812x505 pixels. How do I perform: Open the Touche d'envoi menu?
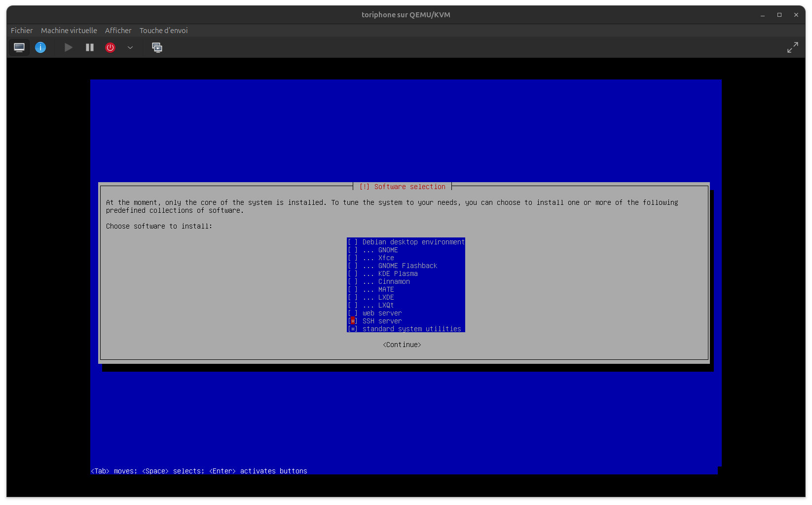[x=163, y=31]
